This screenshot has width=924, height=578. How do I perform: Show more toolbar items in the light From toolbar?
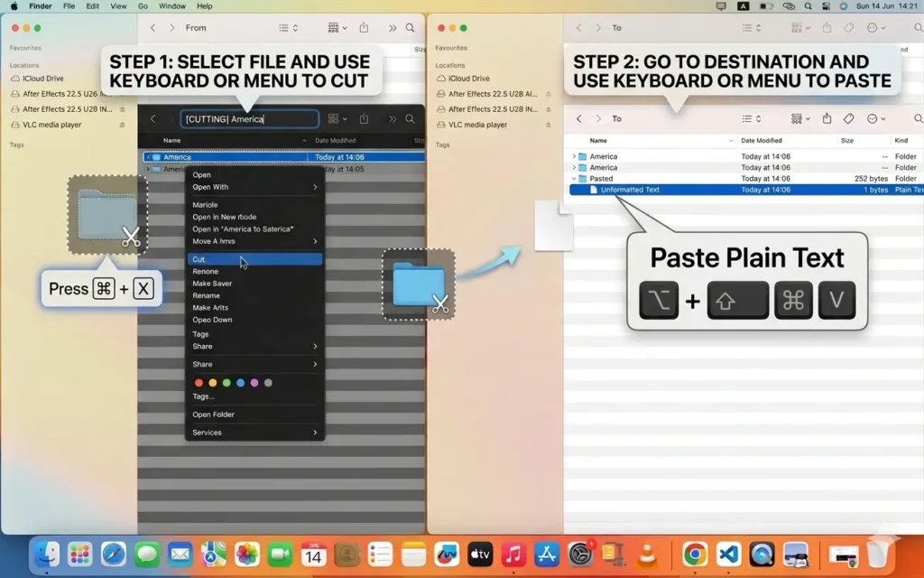[x=393, y=28]
